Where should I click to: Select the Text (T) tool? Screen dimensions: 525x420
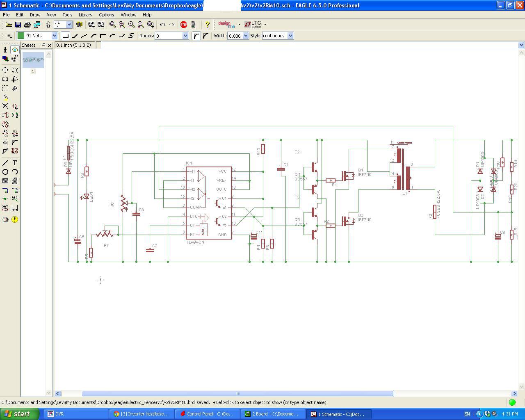15,163
